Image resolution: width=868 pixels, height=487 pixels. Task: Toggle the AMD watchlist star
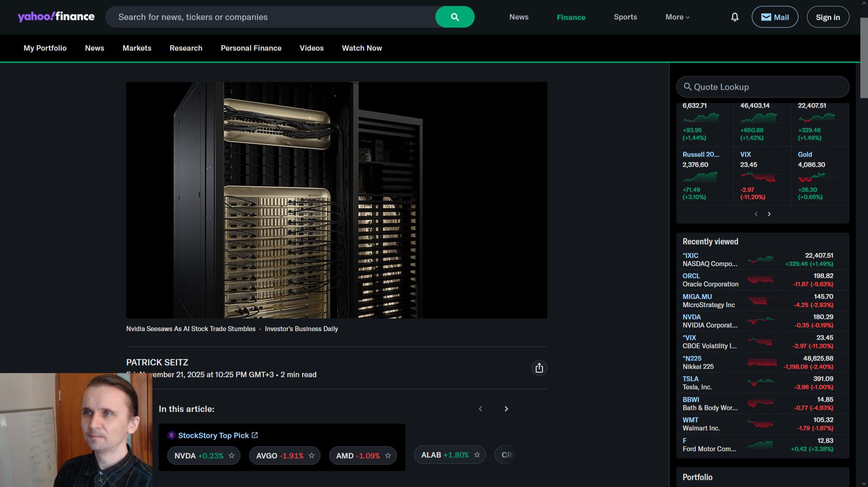click(388, 456)
